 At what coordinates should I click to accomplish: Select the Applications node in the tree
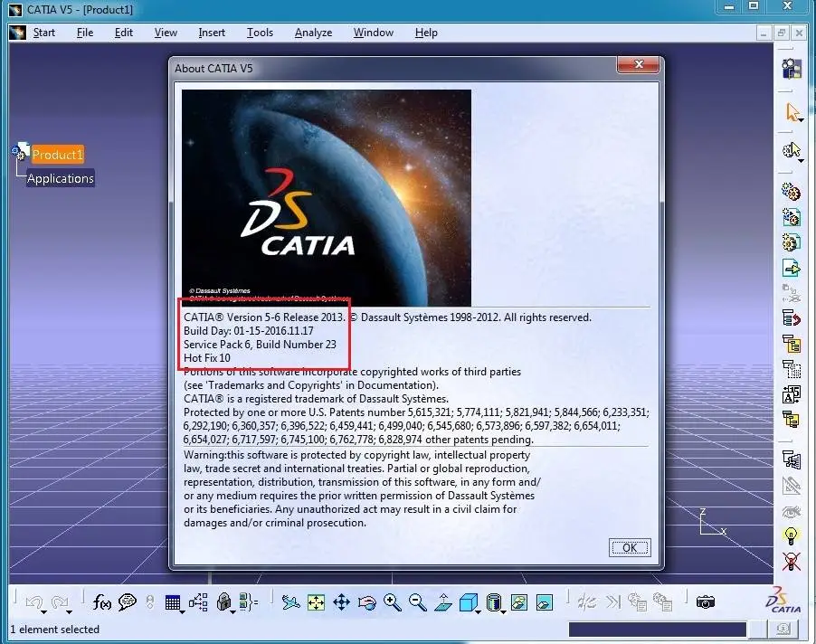[61, 178]
